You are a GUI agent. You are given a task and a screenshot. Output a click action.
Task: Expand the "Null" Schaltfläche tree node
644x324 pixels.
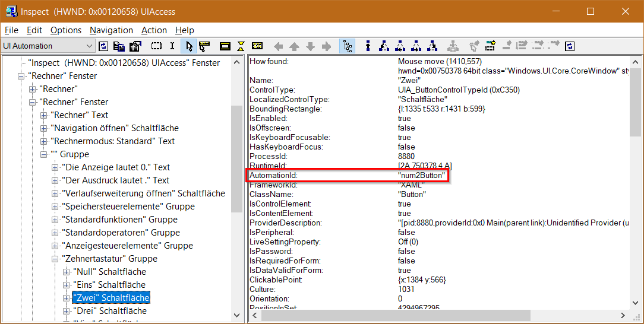coord(66,272)
